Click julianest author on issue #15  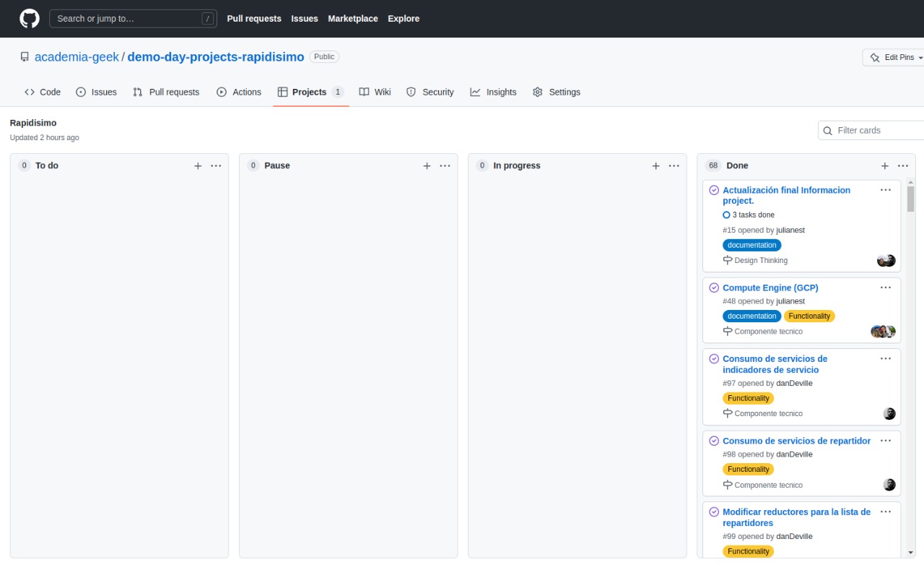pos(790,230)
